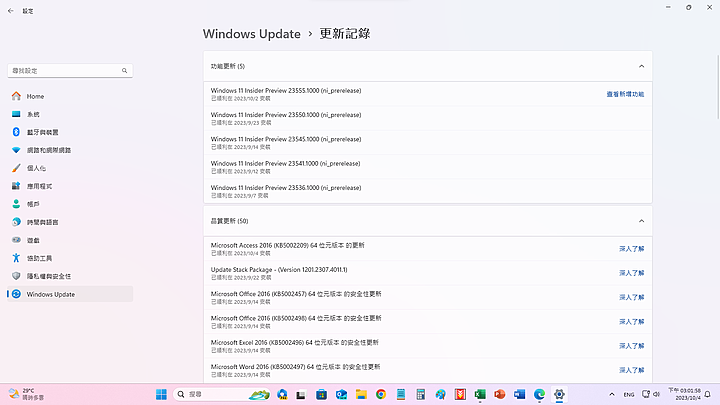
Task: Open 協助工具 accessibility settings in sidebar
Action: 70,258
